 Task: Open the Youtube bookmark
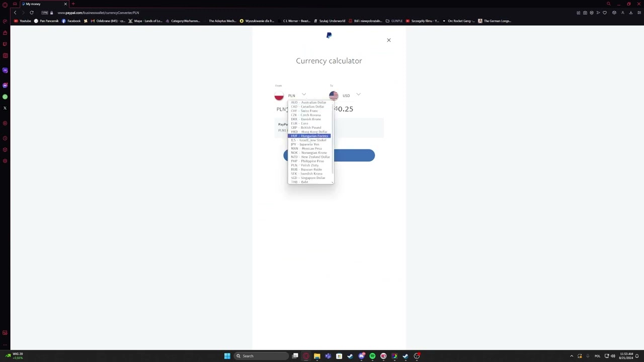[23, 21]
